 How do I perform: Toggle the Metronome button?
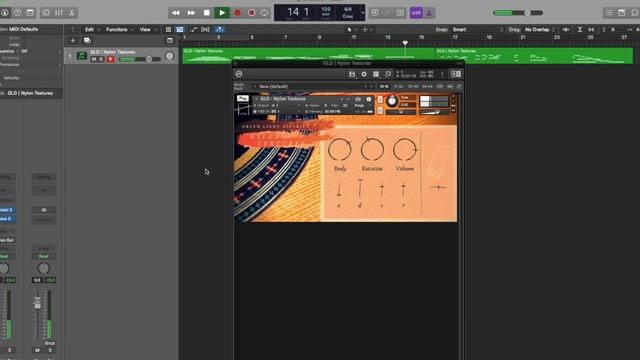click(429, 13)
